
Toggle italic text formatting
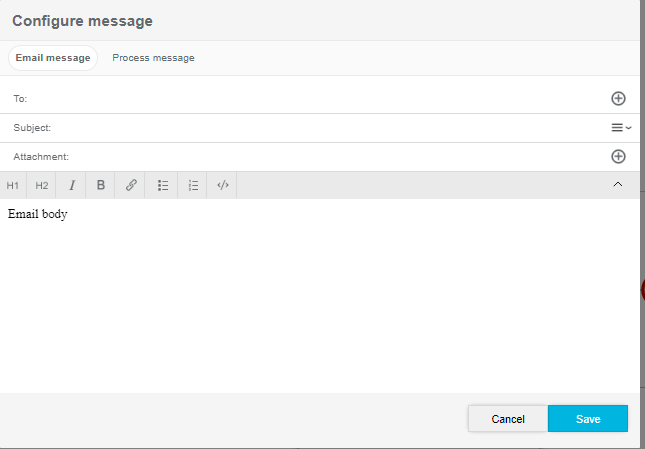point(72,185)
